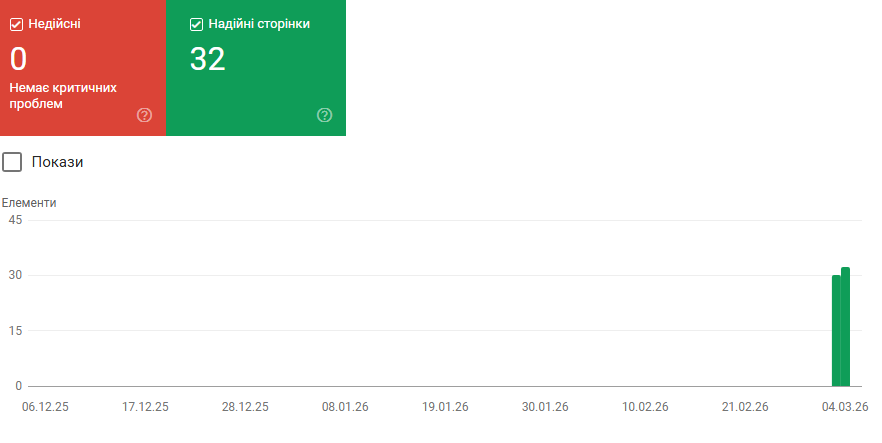This screenshot has height=443, width=882.
Task: Uncheck the Надійні сторінки checkbox
Action: click(x=196, y=24)
